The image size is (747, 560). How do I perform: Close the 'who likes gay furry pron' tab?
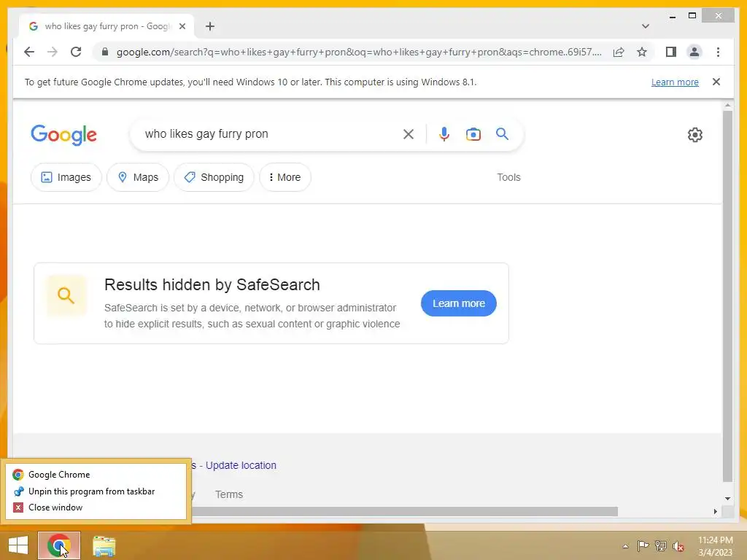(x=182, y=26)
